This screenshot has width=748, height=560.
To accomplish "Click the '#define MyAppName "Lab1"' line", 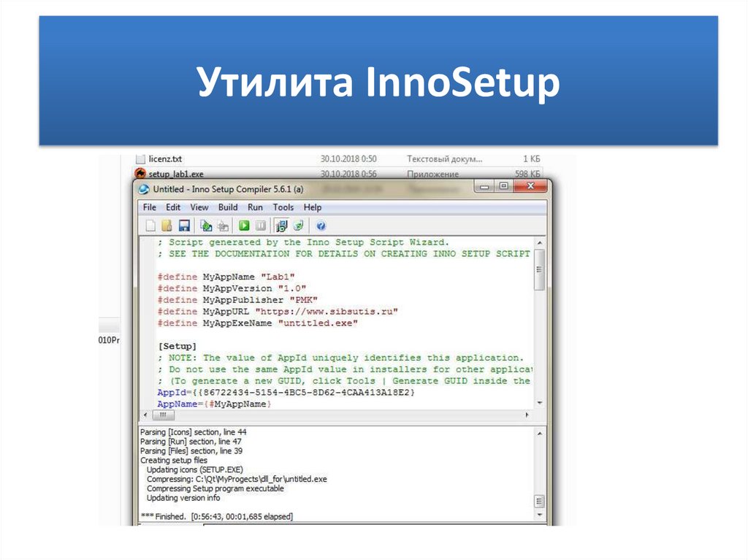I will coord(226,277).
